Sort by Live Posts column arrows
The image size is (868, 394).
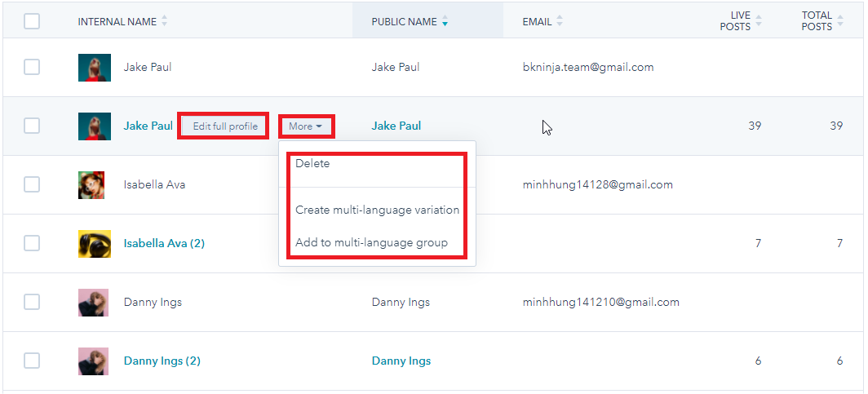click(x=759, y=21)
